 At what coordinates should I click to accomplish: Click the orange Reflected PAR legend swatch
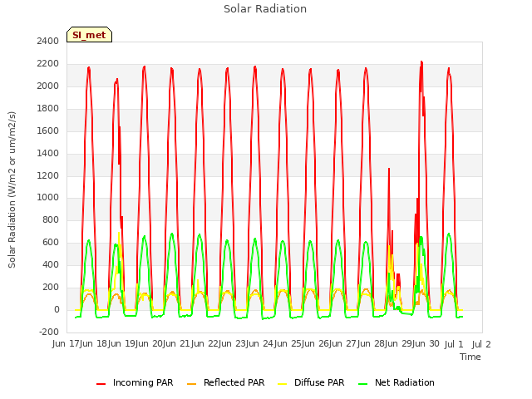pyautogui.click(x=192, y=384)
